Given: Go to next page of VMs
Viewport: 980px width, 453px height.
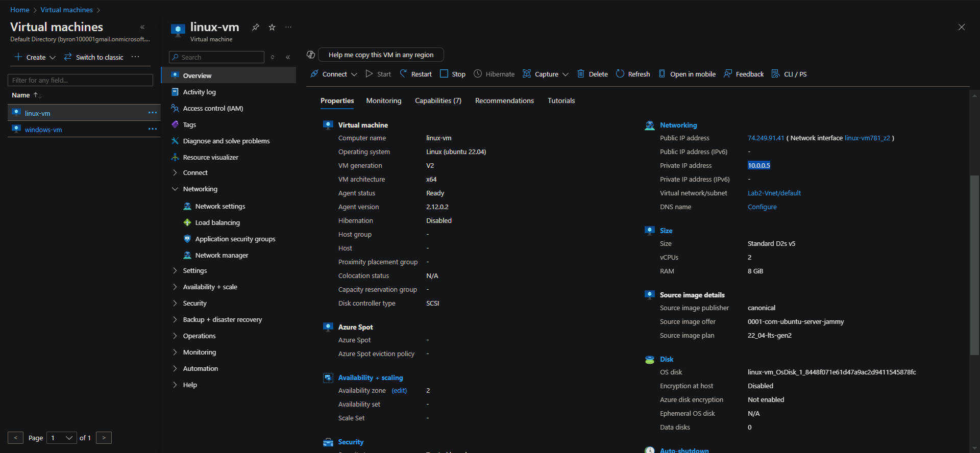Looking at the screenshot, I should point(104,438).
